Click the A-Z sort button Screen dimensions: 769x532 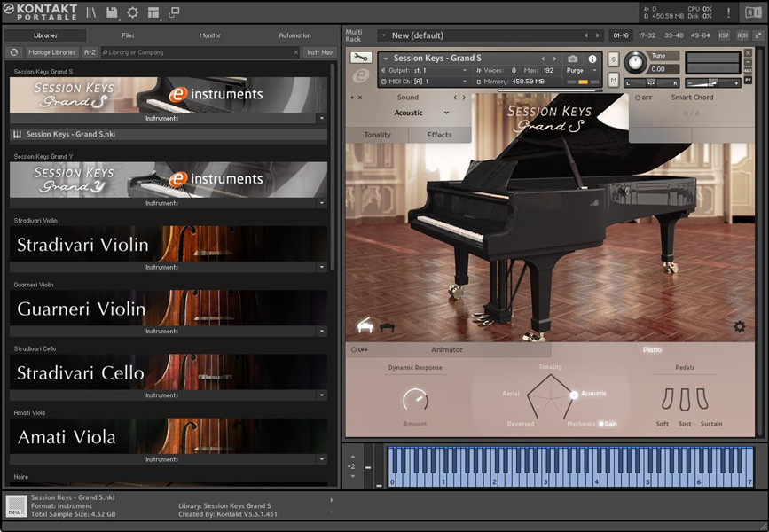coord(90,52)
